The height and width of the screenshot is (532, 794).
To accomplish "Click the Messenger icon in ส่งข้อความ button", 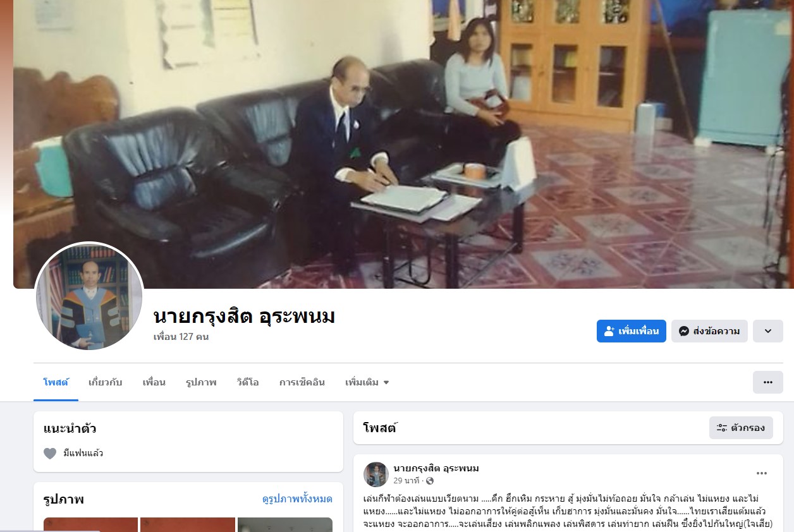I will click(684, 331).
